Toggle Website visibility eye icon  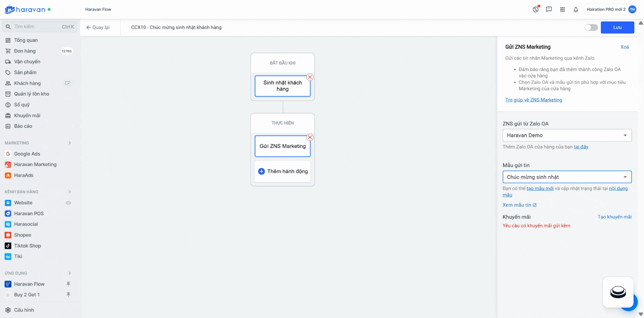point(68,203)
